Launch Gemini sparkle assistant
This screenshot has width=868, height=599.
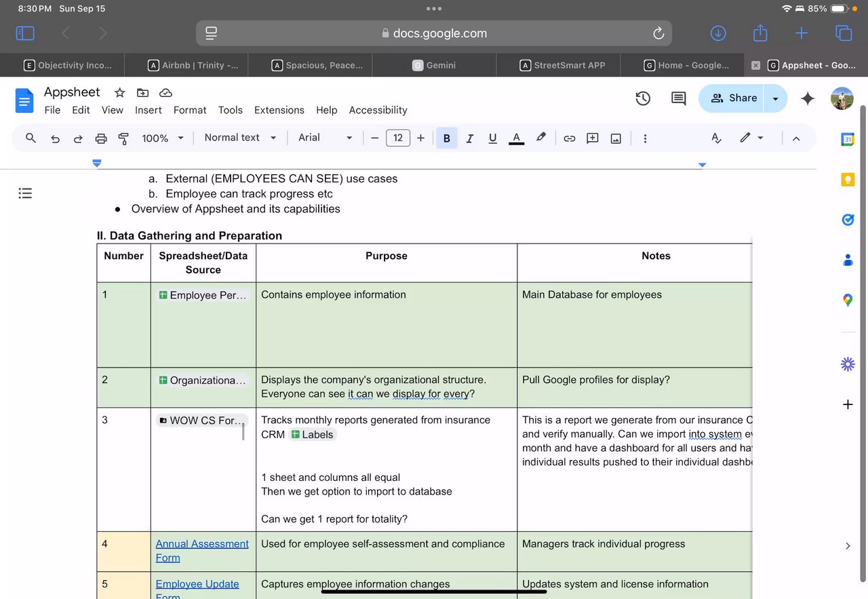808,98
